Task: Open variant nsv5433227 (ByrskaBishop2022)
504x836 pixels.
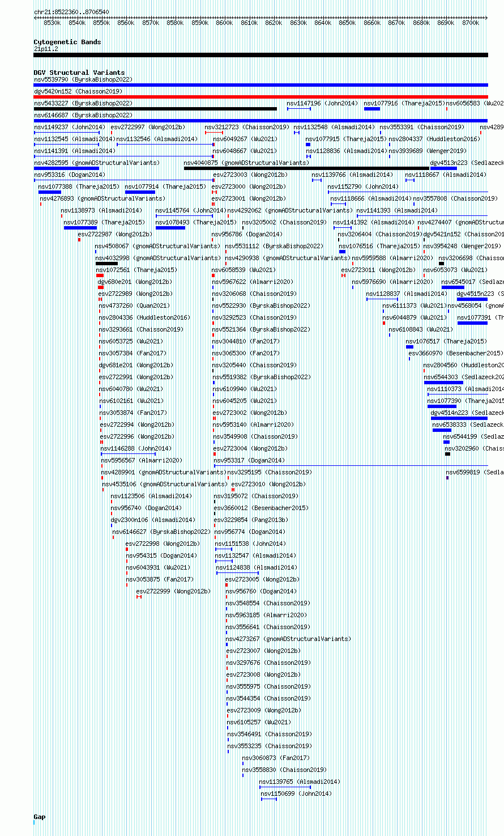Action: point(83,103)
